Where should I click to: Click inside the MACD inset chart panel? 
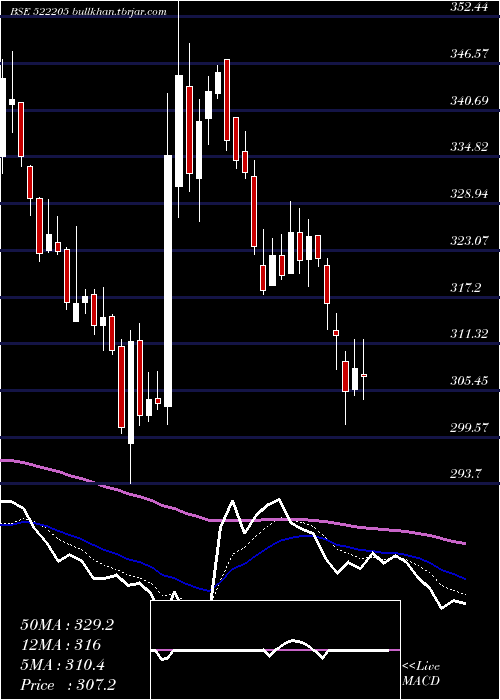[x=275, y=650]
